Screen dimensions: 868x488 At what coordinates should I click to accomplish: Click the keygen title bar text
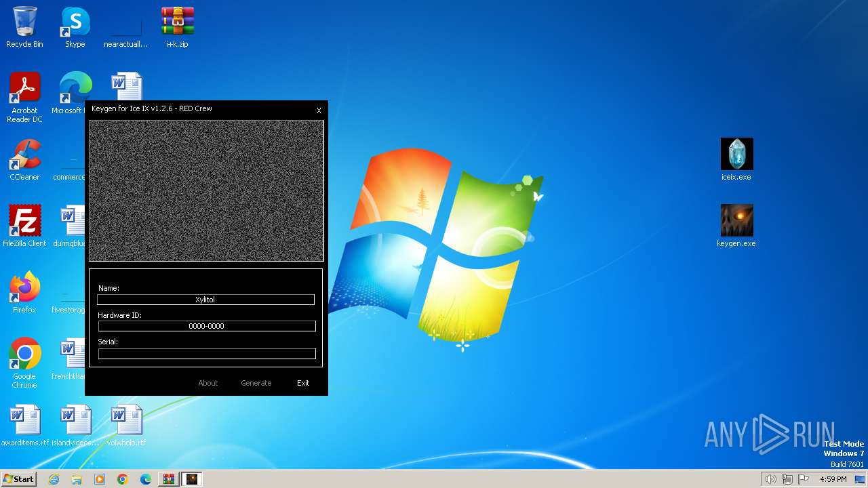coord(152,108)
